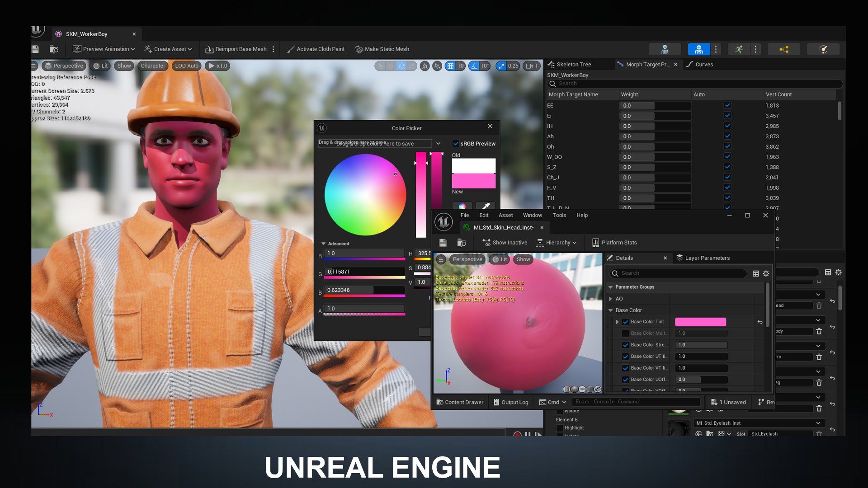Open the Physics asset mode icon
This screenshot has width=868, height=488.
[x=823, y=49]
